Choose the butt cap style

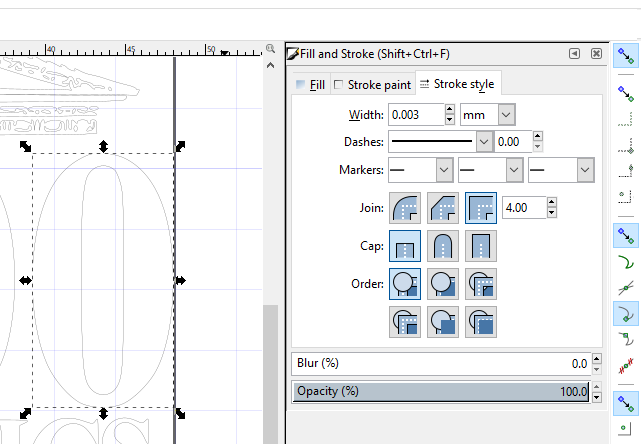[404, 246]
